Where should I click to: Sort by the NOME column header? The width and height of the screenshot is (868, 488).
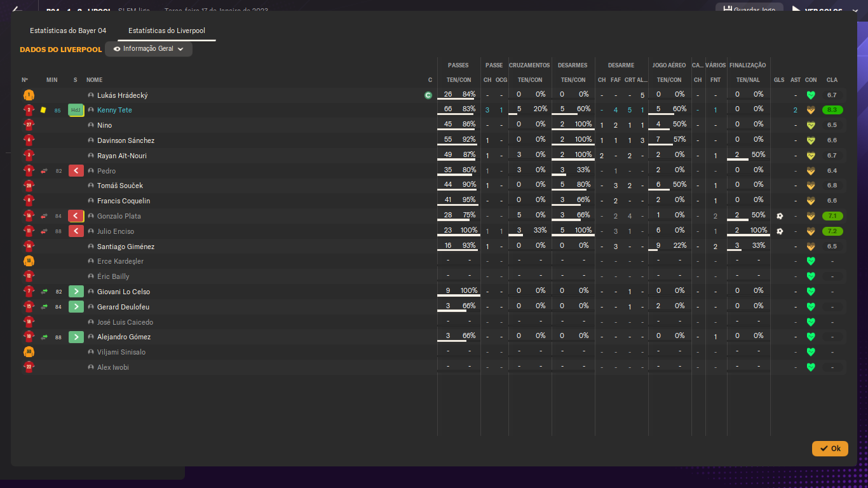click(95, 80)
